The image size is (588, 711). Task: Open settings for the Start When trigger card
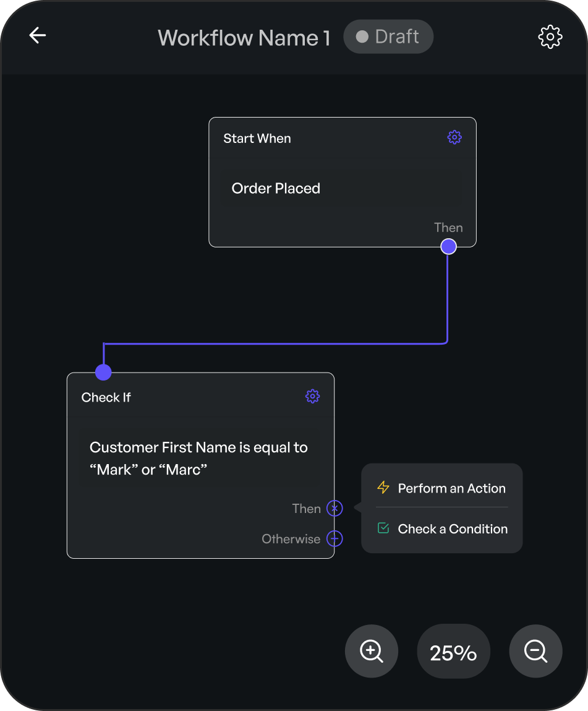click(454, 137)
